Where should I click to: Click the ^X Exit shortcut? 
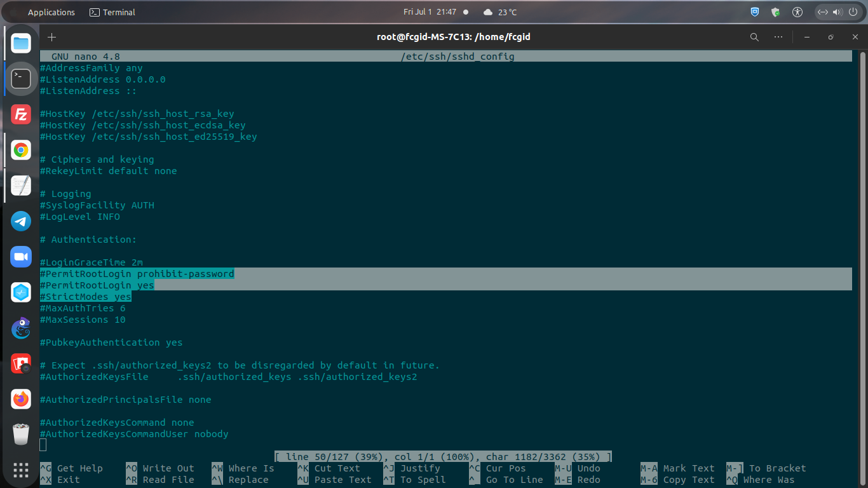point(60,480)
